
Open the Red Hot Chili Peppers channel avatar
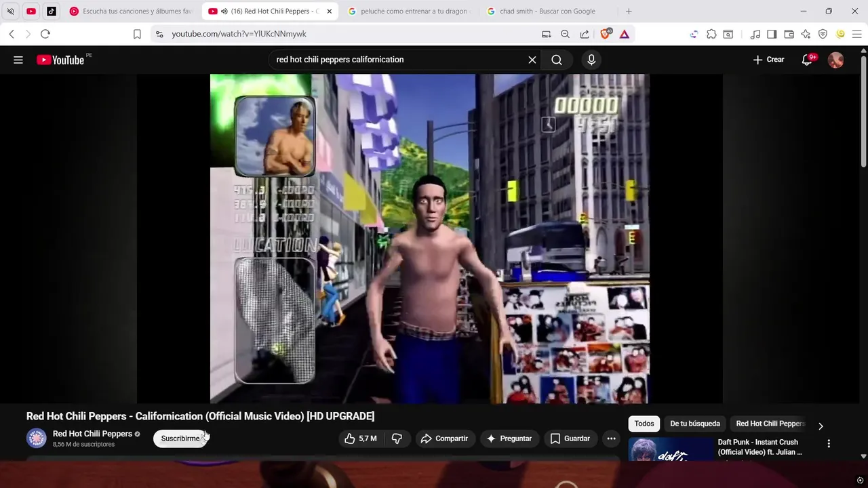tap(37, 439)
